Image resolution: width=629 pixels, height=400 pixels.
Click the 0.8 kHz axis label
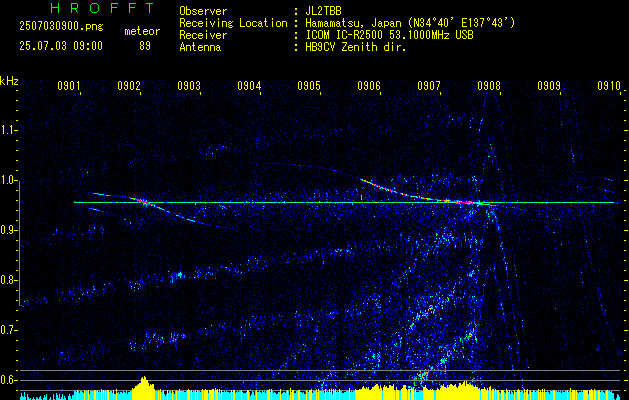click(8, 280)
